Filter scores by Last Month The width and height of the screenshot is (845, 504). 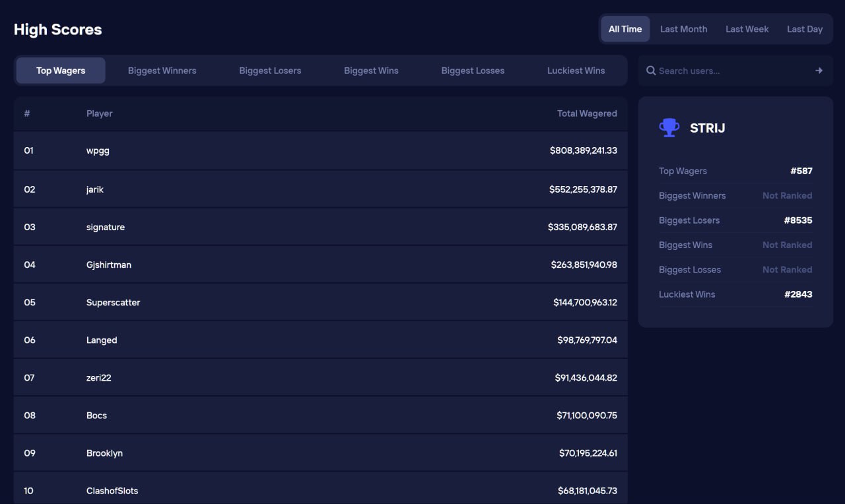point(683,29)
